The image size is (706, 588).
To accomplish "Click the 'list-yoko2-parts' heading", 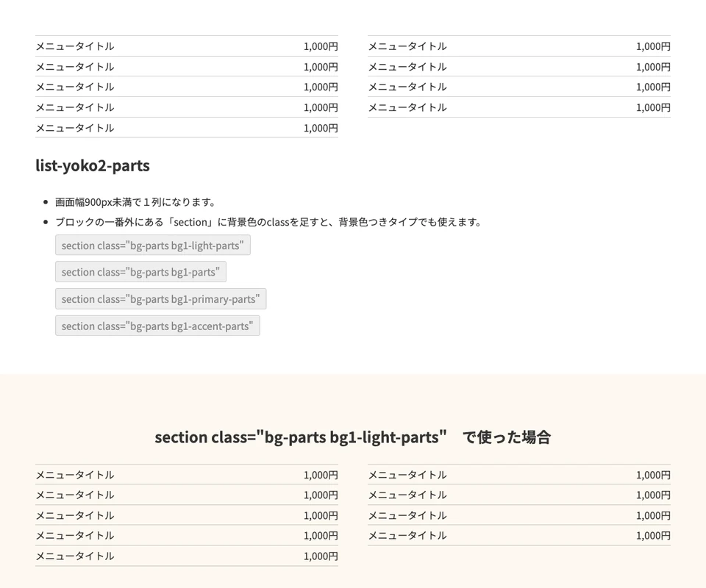I will [x=93, y=166].
